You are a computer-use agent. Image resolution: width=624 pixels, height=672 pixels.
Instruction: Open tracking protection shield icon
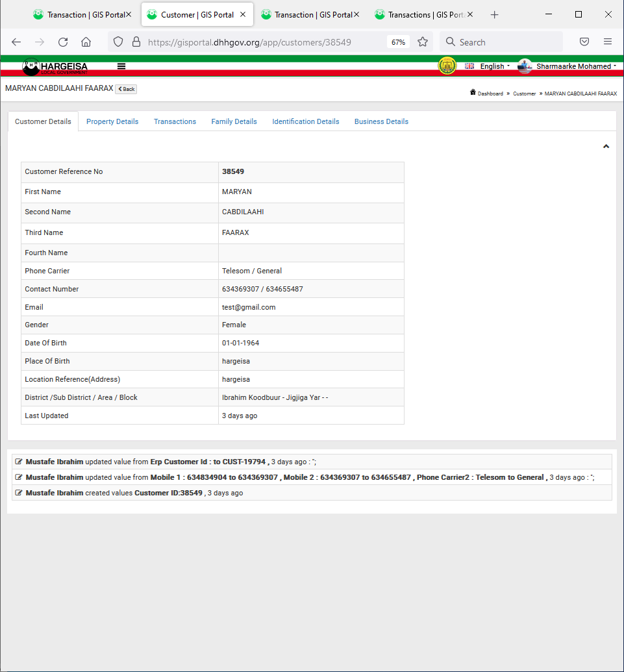(118, 42)
